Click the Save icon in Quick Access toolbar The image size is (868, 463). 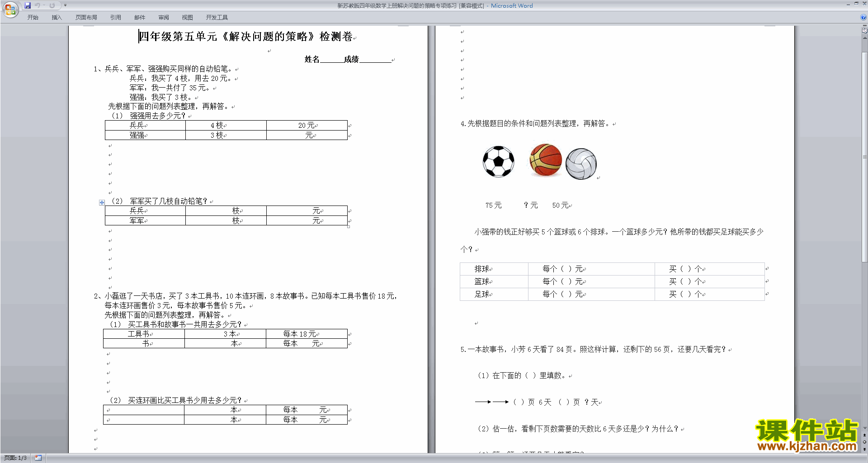coord(28,5)
